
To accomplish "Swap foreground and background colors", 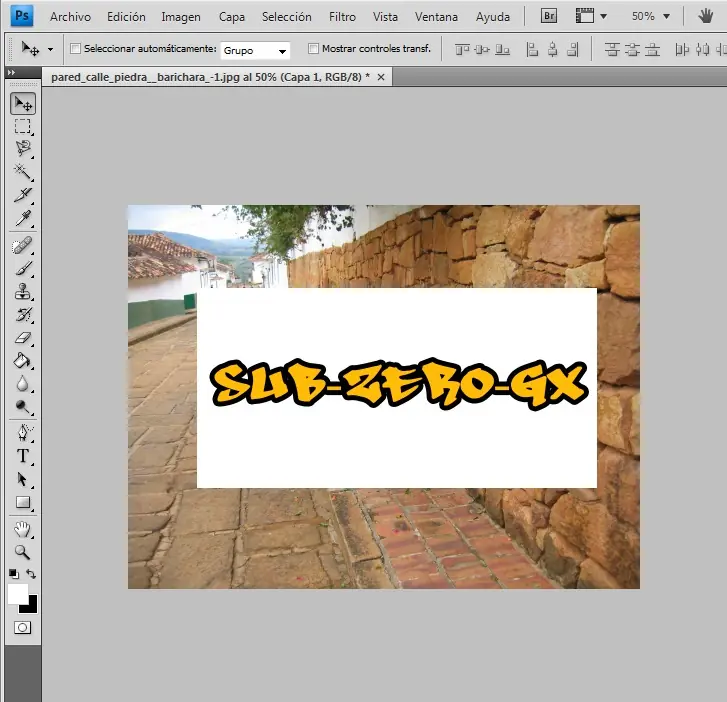I will 31,574.
